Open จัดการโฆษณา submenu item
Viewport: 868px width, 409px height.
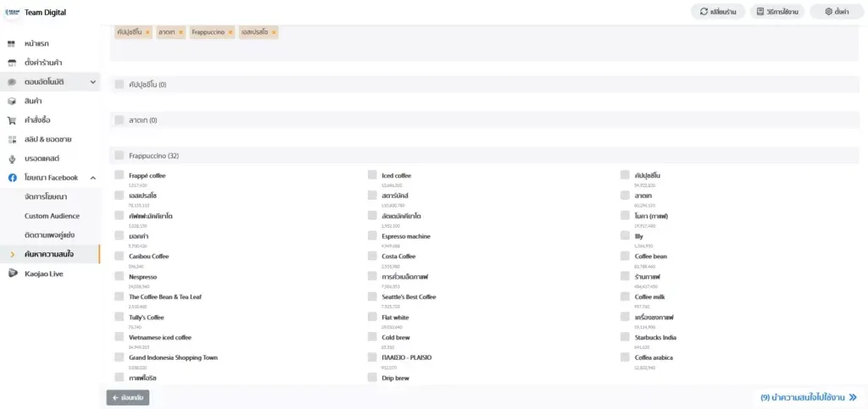(46, 197)
